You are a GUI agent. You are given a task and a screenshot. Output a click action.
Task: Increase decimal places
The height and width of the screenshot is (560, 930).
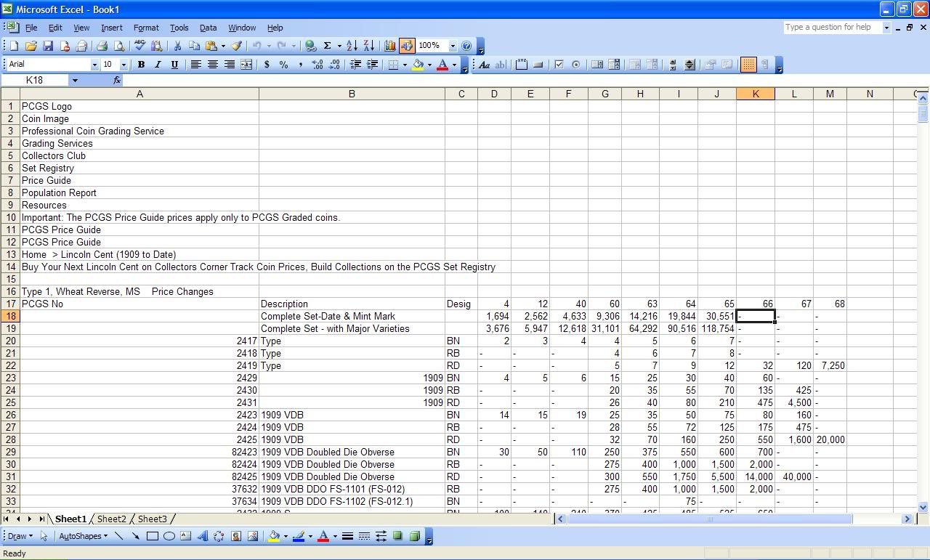318,65
